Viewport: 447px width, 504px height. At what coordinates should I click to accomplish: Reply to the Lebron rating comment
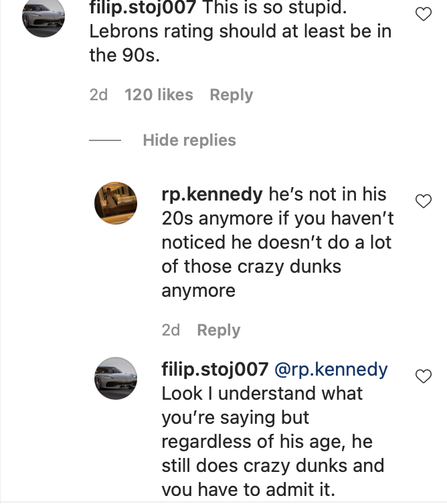tap(231, 95)
